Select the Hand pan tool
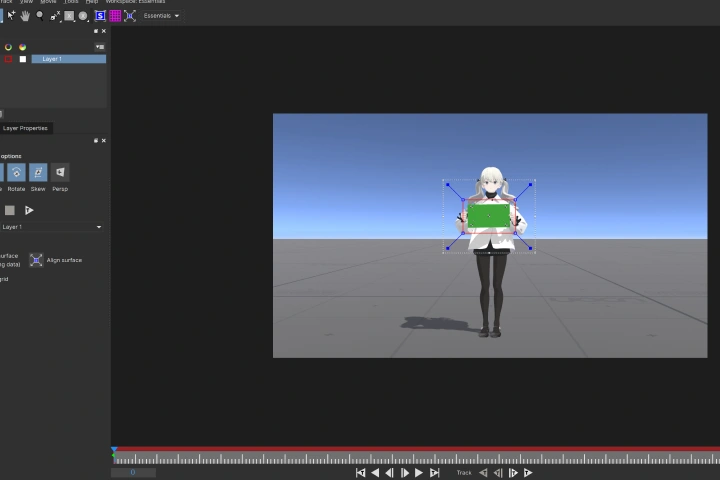720x480 pixels. [25, 16]
